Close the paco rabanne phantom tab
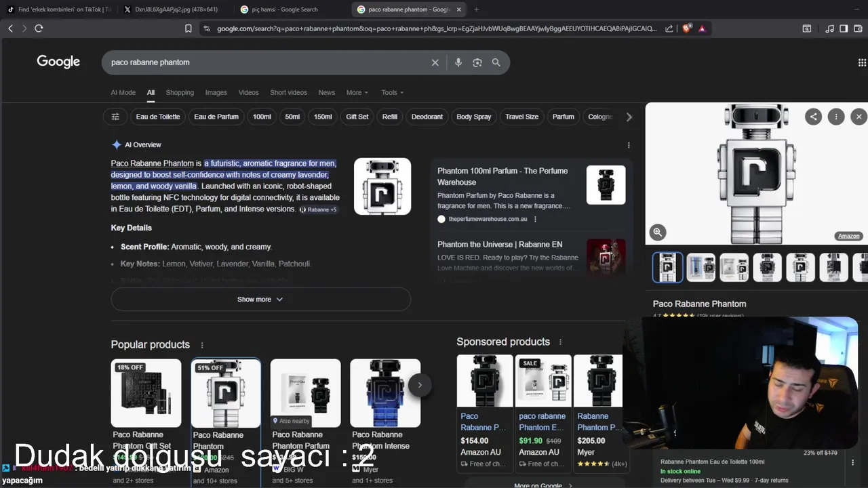 pyautogui.click(x=459, y=9)
